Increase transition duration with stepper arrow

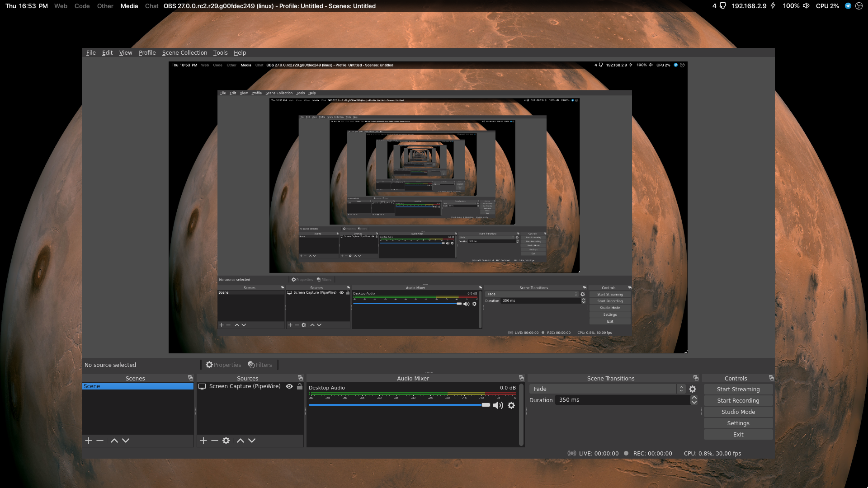point(693,397)
